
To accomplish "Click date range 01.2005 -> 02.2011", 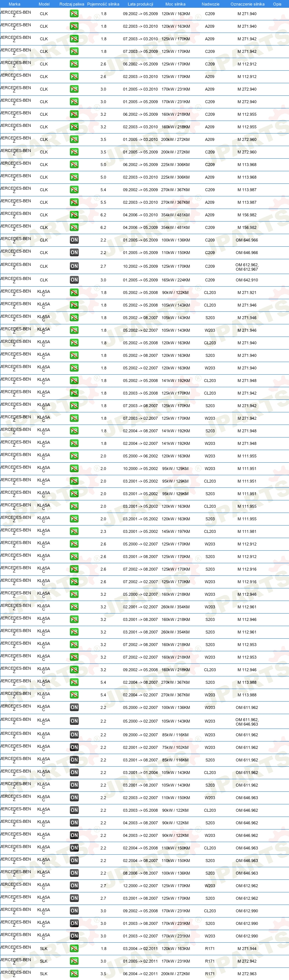I will 140,962.
